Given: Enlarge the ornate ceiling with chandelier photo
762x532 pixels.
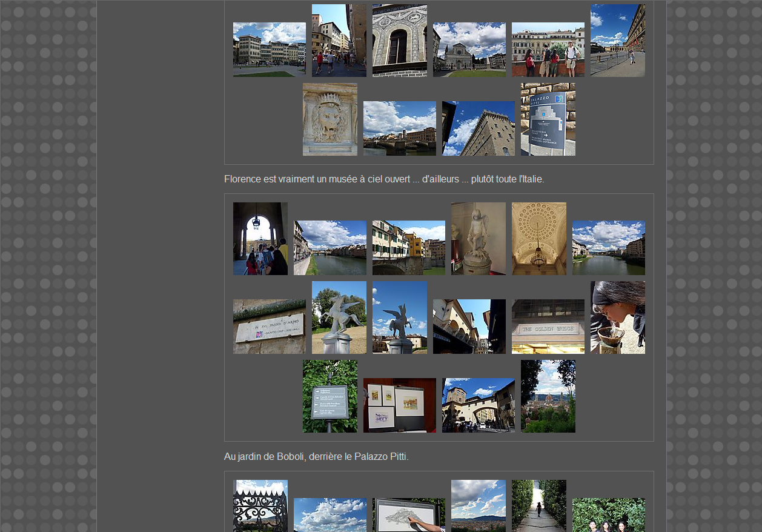Looking at the screenshot, I should click(538, 239).
